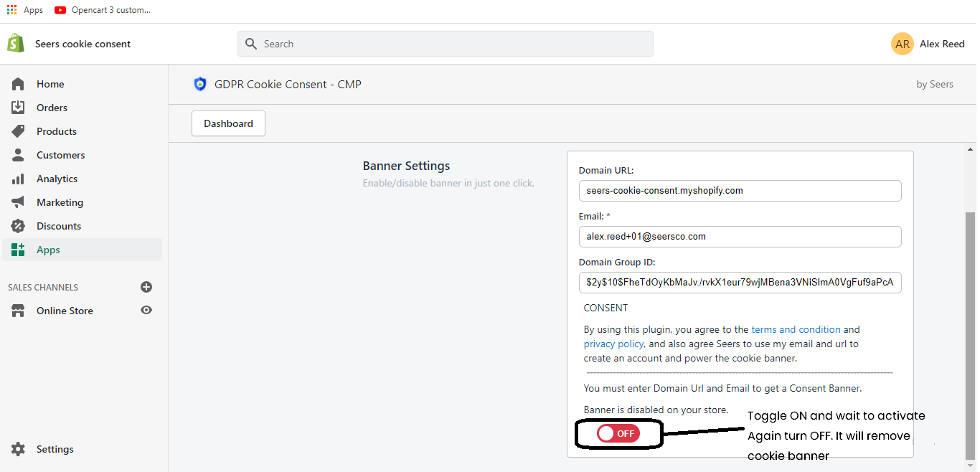Click the vertical scrollbar thumb

pos(971,335)
